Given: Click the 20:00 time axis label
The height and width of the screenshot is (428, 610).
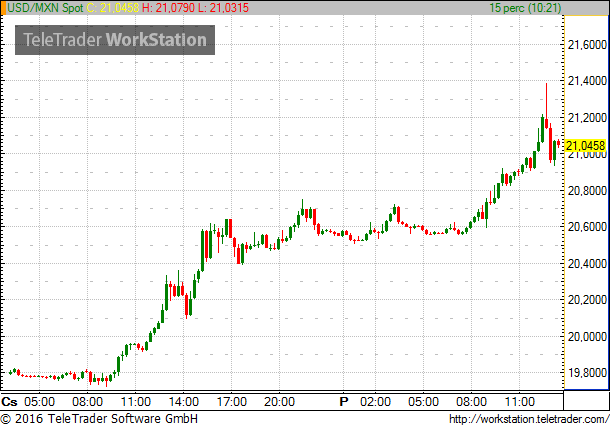Looking at the screenshot, I should pyautogui.click(x=279, y=402).
